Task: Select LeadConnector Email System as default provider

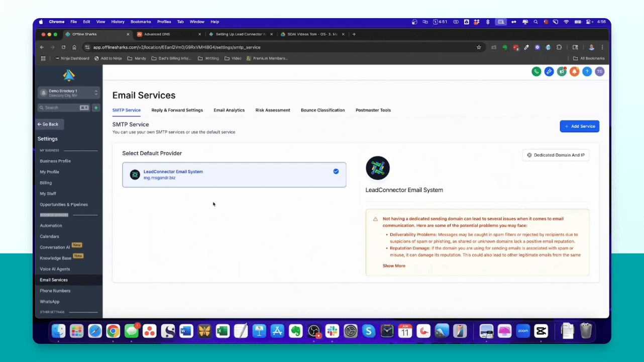Action: pyautogui.click(x=234, y=174)
